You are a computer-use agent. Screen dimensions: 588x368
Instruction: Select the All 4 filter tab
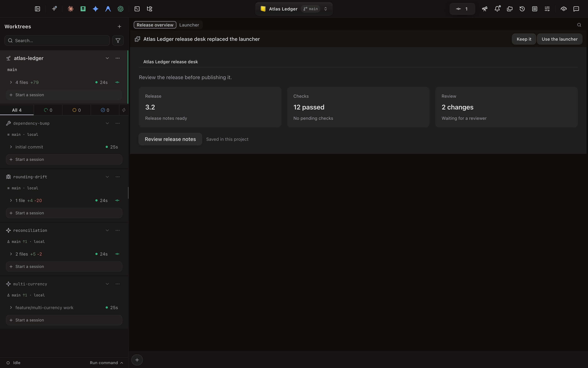pos(17,110)
